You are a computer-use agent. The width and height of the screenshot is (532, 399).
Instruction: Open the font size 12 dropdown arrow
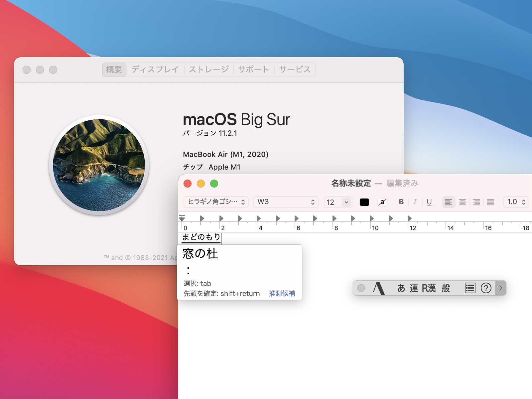tap(346, 202)
